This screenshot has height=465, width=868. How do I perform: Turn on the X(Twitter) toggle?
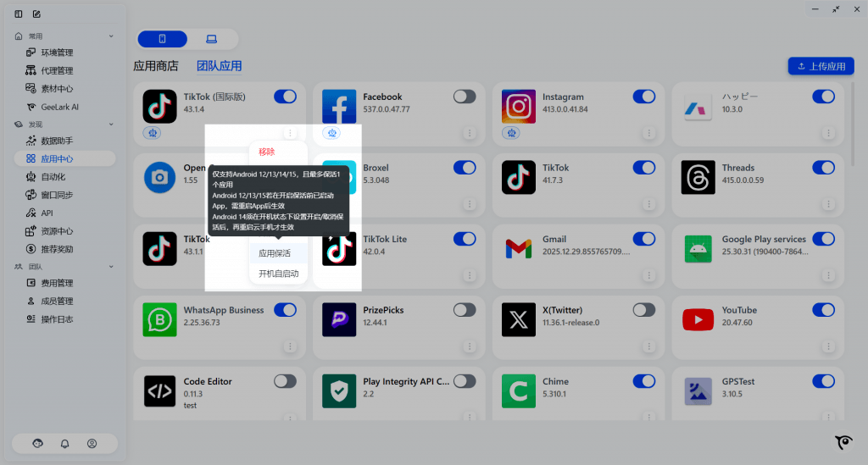(x=644, y=310)
